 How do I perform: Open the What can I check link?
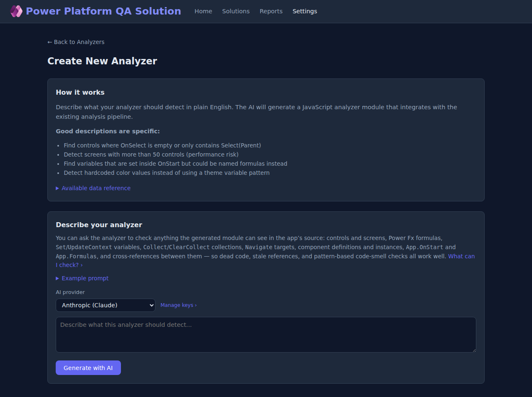pyautogui.click(x=461, y=256)
